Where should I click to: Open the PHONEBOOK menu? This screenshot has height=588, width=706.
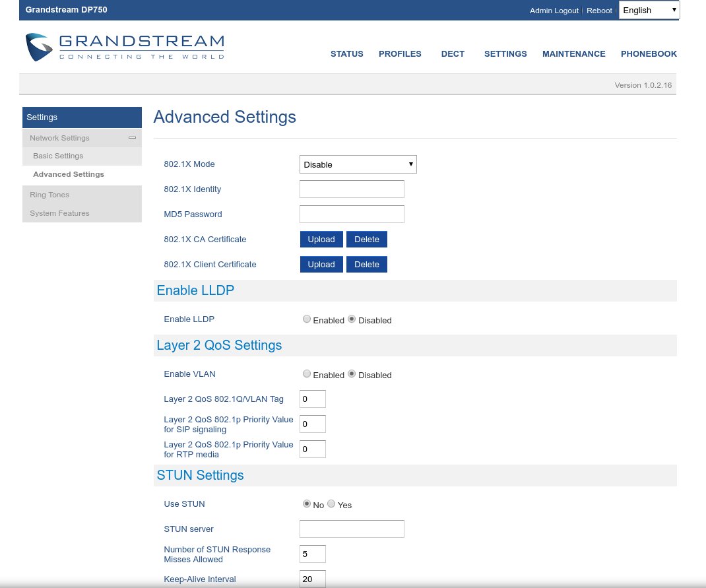649,54
